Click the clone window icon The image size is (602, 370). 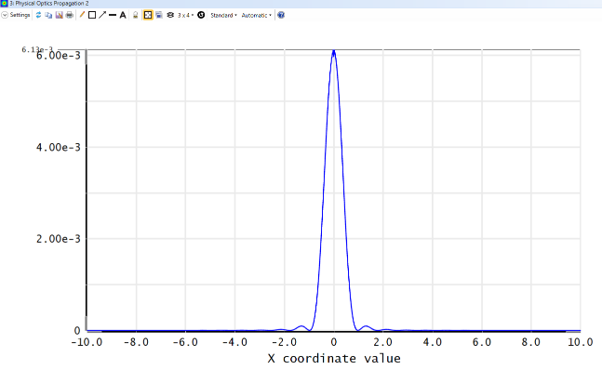(x=159, y=15)
